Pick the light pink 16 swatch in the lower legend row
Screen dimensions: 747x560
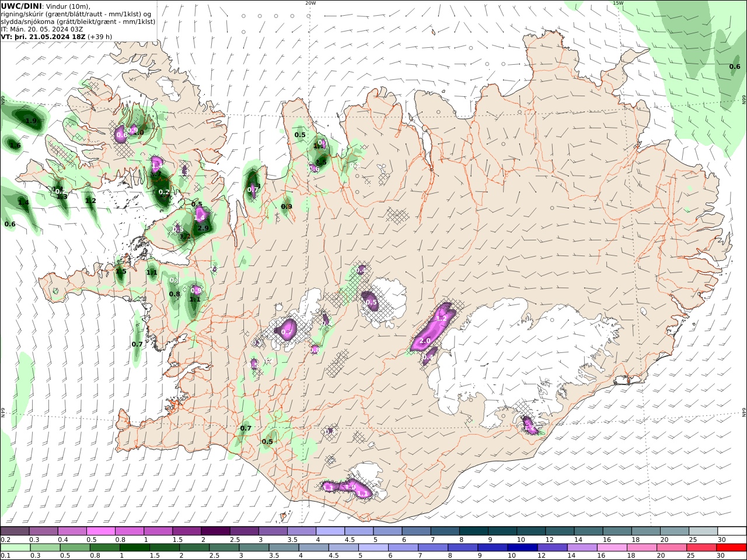612,548
